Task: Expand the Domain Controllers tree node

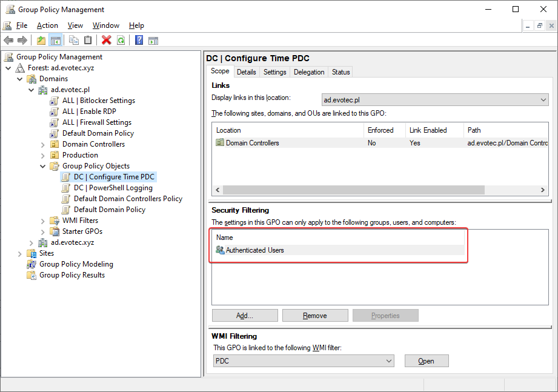Action: [42, 144]
